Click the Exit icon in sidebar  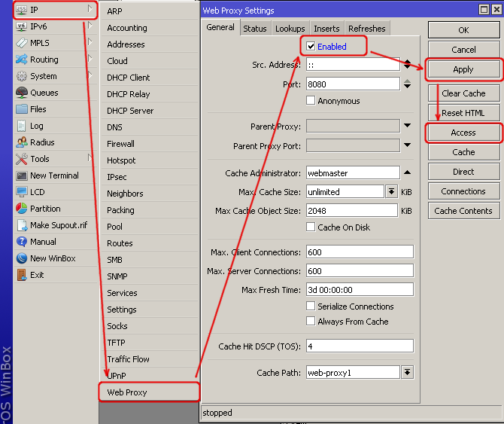coord(22,275)
